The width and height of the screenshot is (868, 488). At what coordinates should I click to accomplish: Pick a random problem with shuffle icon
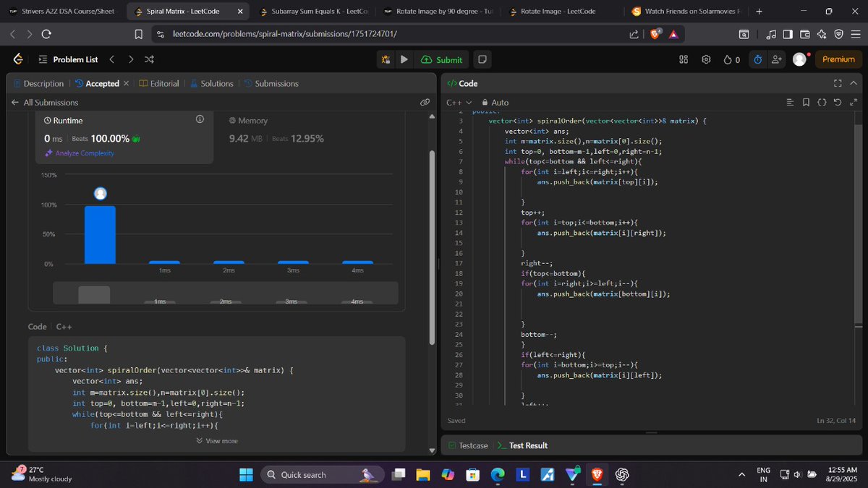coord(149,59)
